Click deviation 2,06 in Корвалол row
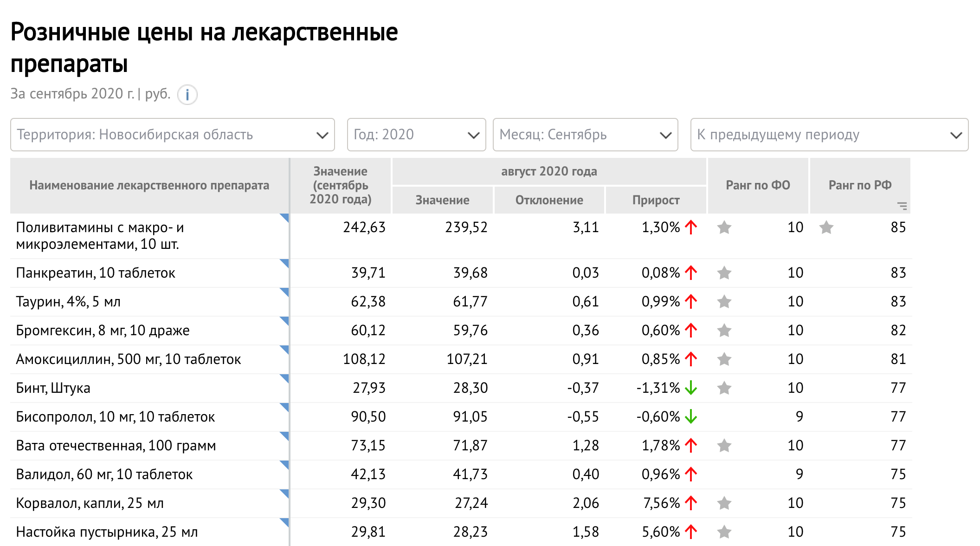 click(x=586, y=503)
